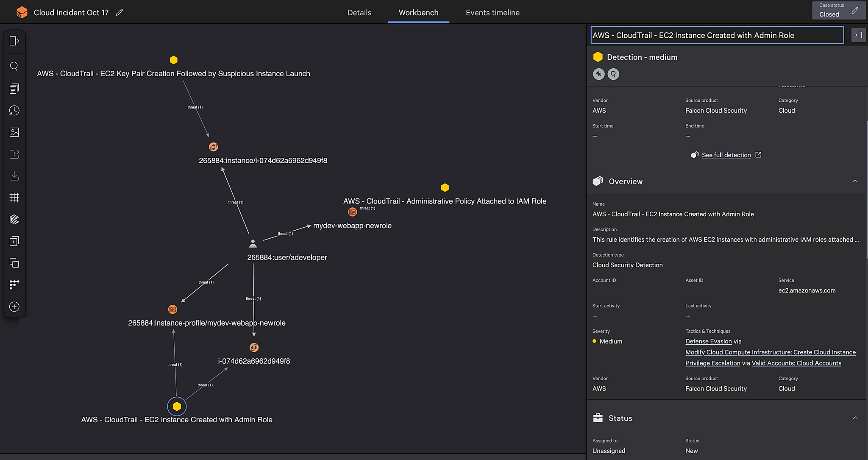Collapse the Overview section chevron
The width and height of the screenshot is (868, 460).
point(855,181)
